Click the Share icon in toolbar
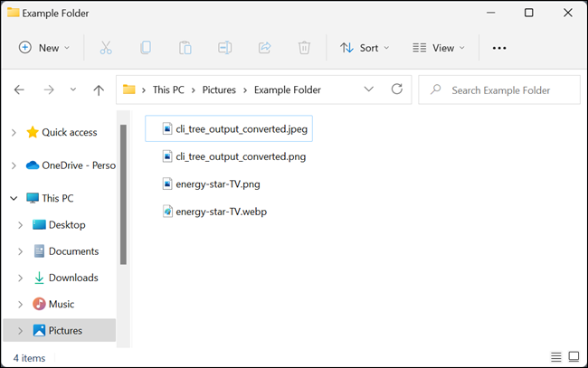The height and width of the screenshot is (368, 588). [x=264, y=48]
